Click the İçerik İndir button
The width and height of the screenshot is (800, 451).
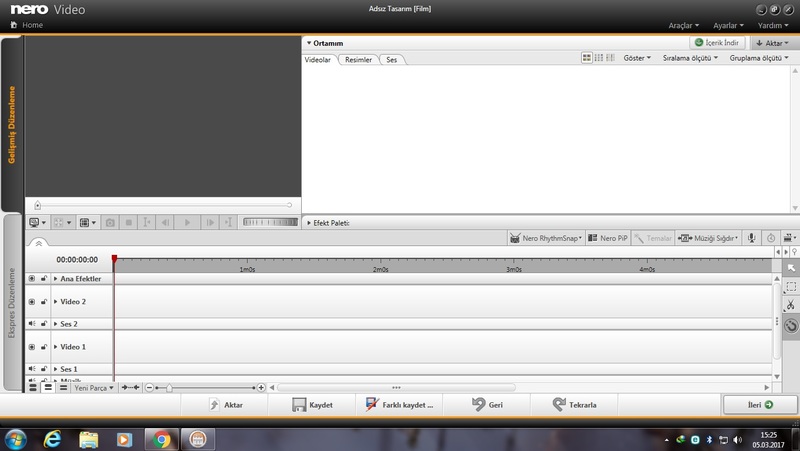[x=717, y=42]
